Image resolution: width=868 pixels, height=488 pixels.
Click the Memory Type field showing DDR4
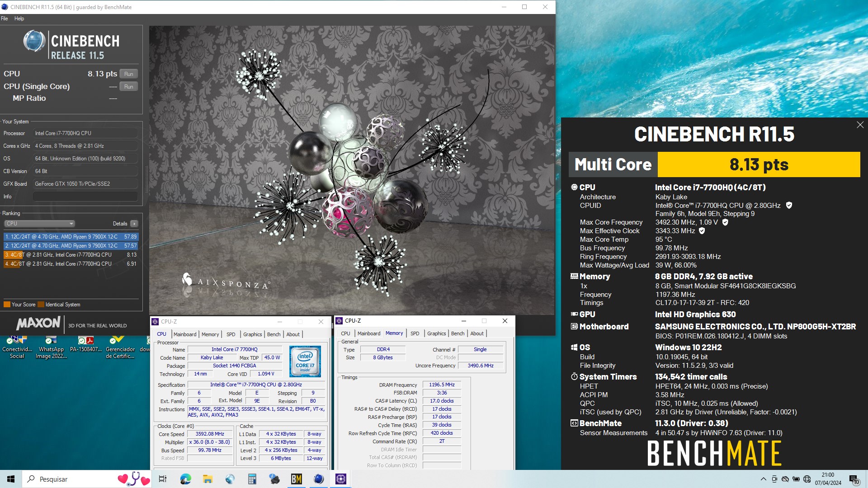click(383, 349)
